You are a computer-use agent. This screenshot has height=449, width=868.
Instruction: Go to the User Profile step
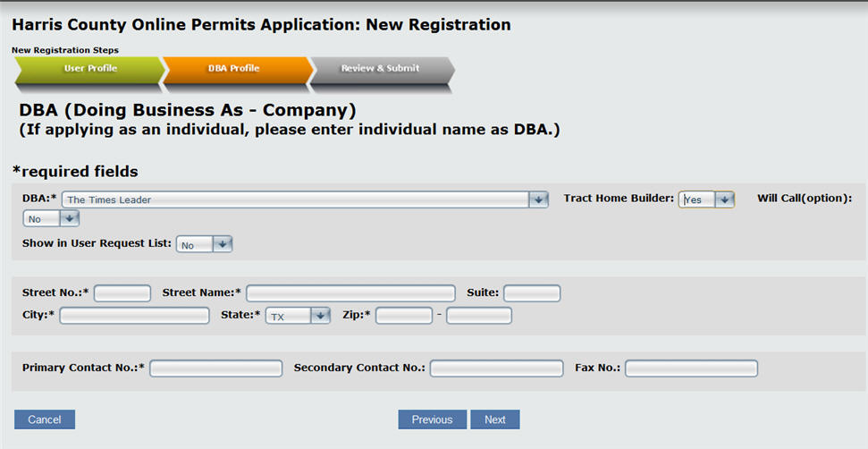[x=90, y=69]
